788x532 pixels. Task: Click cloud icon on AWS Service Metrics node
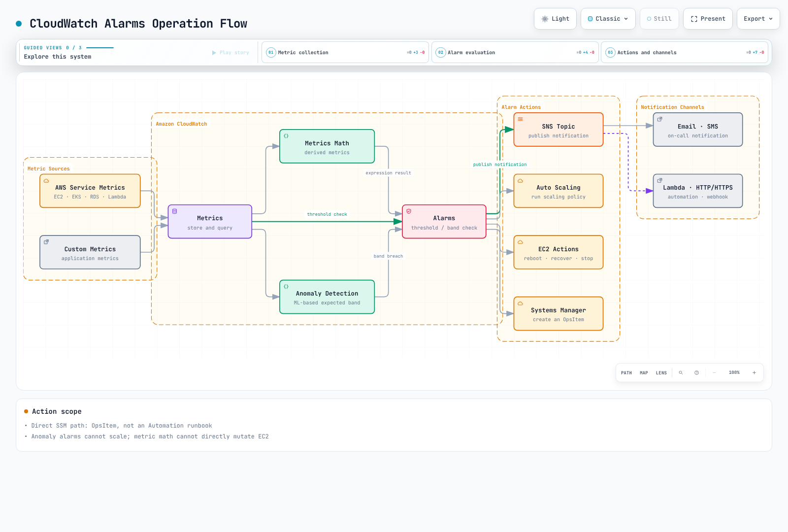tap(46, 181)
